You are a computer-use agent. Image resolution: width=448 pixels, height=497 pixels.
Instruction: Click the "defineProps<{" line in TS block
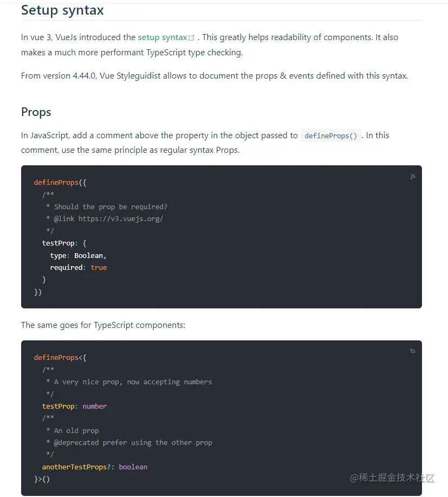pos(60,358)
